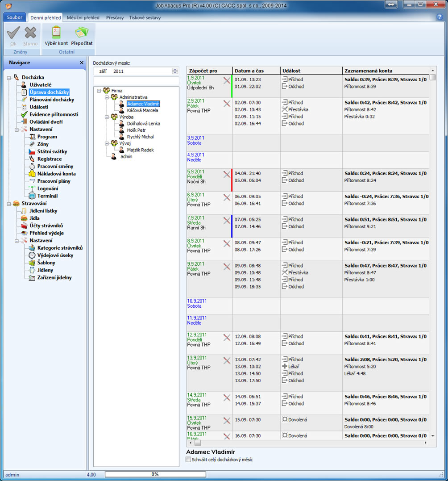Open the Jídla item
This screenshot has height=481, width=448.
click(x=34, y=218)
